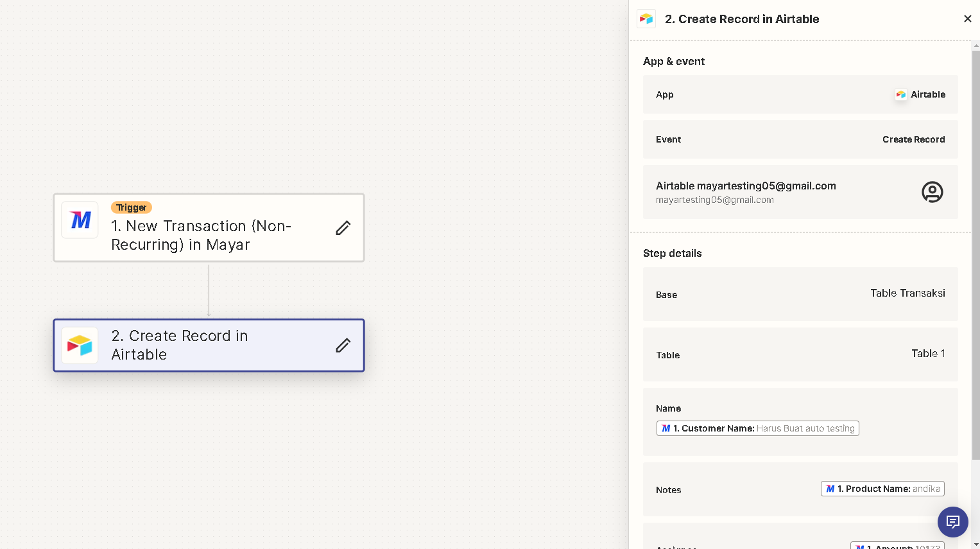Select the Create Record in Airtable step card
The image size is (980, 549).
tap(209, 345)
